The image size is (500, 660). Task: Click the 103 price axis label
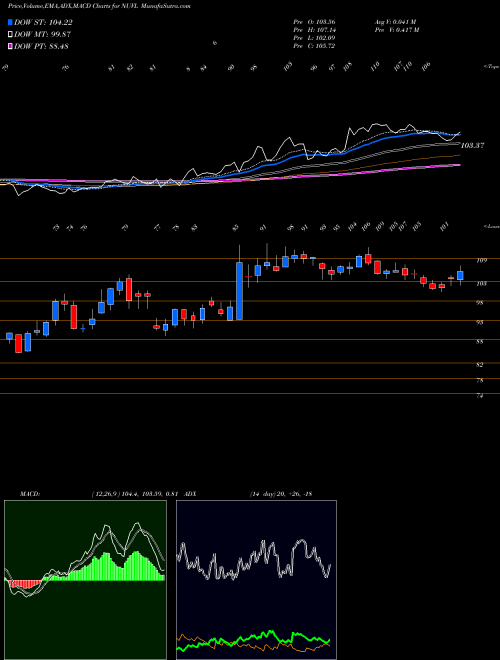point(482,284)
